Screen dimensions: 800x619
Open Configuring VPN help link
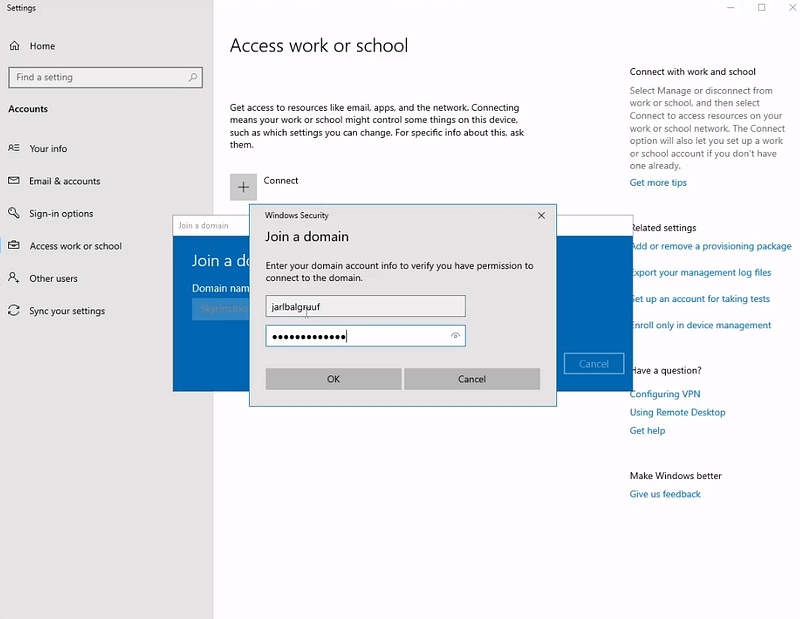665,394
